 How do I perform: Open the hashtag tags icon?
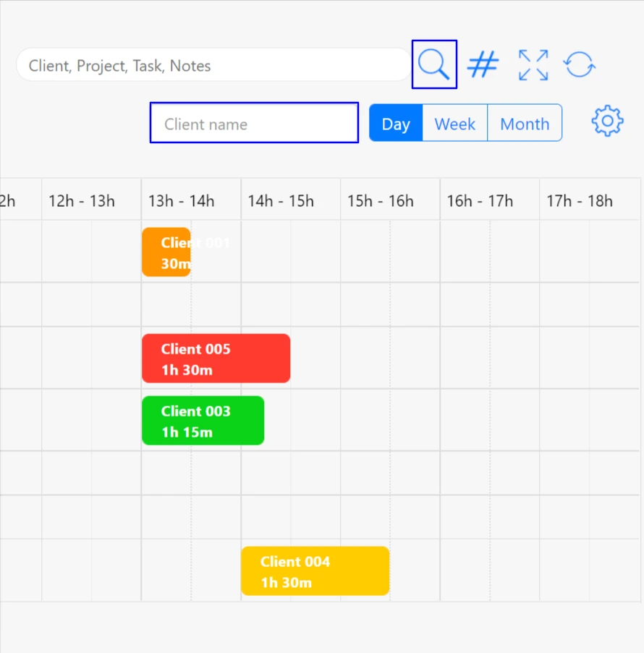[x=483, y=64]
